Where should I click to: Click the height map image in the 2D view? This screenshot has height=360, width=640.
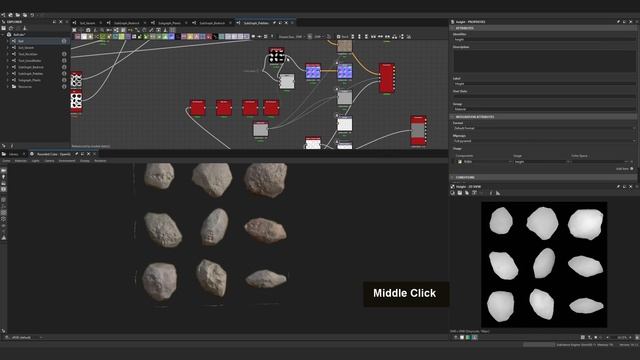pyautogui.click(x=544, y=264)
